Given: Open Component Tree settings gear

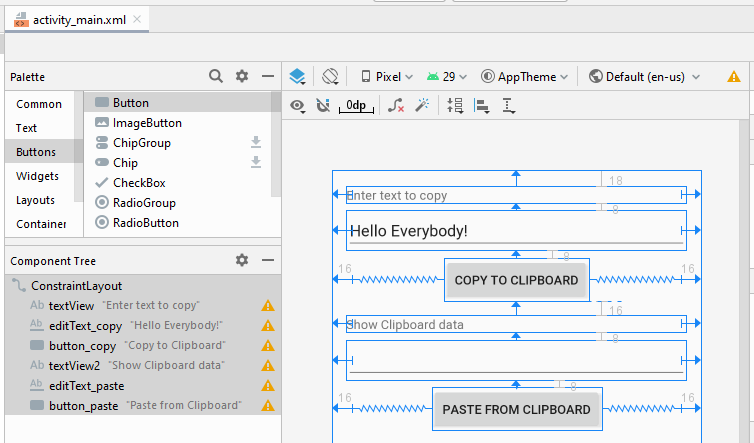Looking at the screenshot, I should coord(242,260).
